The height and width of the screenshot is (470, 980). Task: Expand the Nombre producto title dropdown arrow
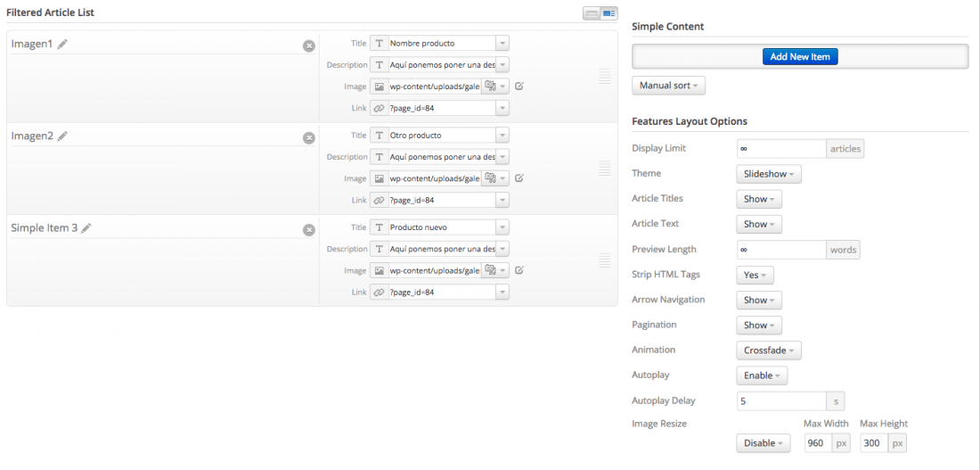point(502,43)
